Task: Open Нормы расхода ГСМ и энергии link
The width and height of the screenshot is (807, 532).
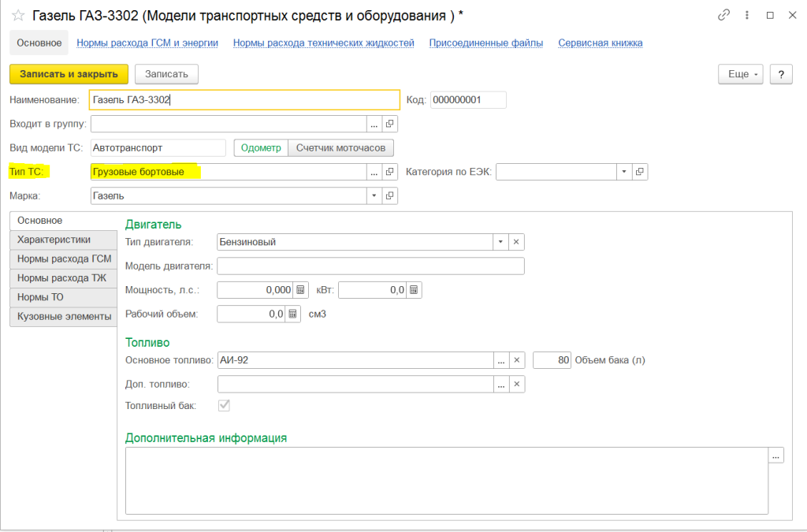Action: [147, 43]
